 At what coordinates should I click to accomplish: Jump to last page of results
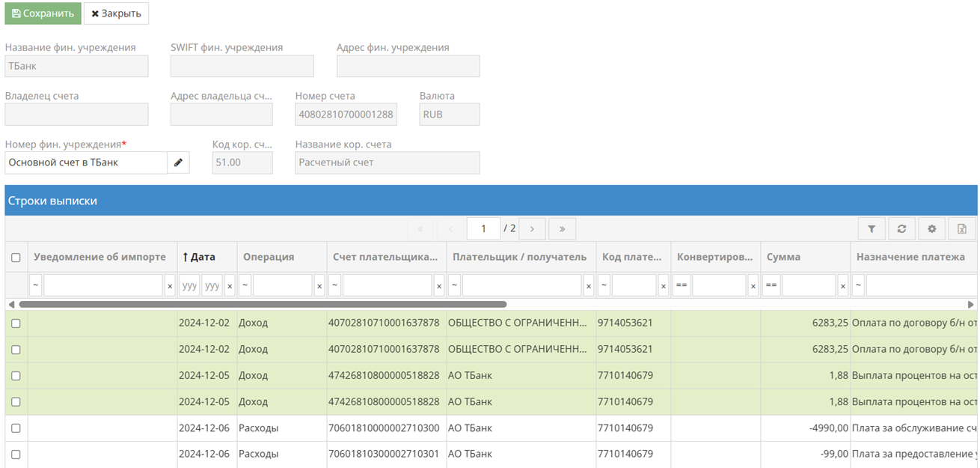click(562, 229)
